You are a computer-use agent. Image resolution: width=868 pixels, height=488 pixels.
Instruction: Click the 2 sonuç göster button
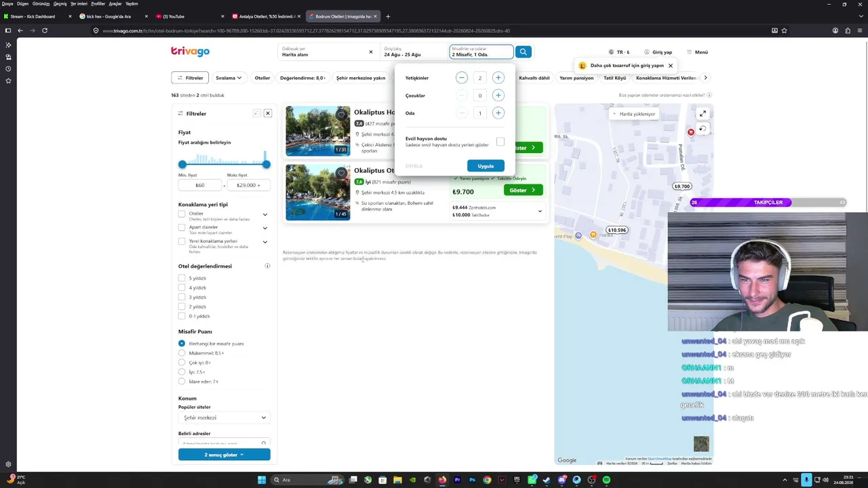click(x=224, y=455)
